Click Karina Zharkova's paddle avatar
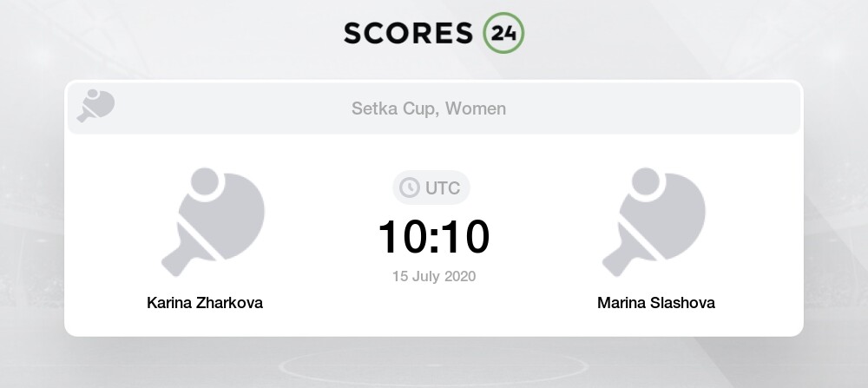 pyautogui.click(x=214, y=221)
